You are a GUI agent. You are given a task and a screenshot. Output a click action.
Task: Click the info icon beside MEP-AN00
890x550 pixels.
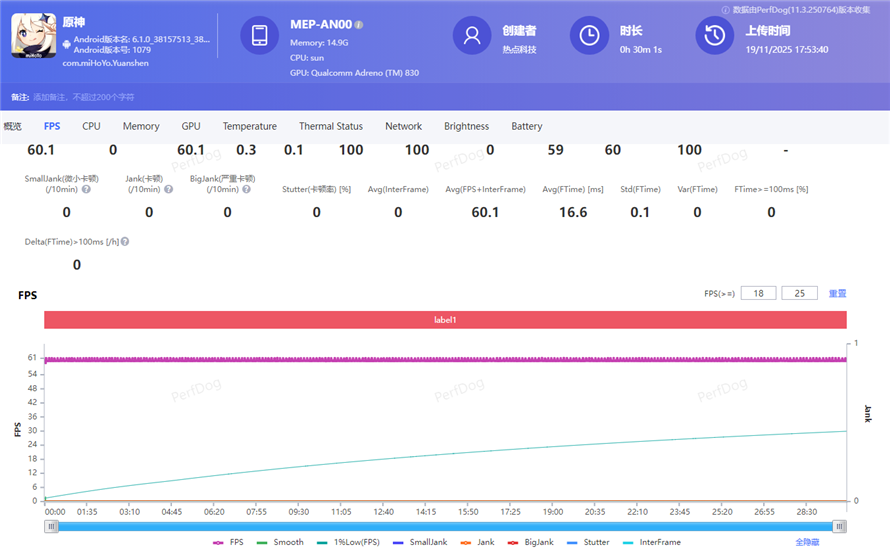pos(359,25)
